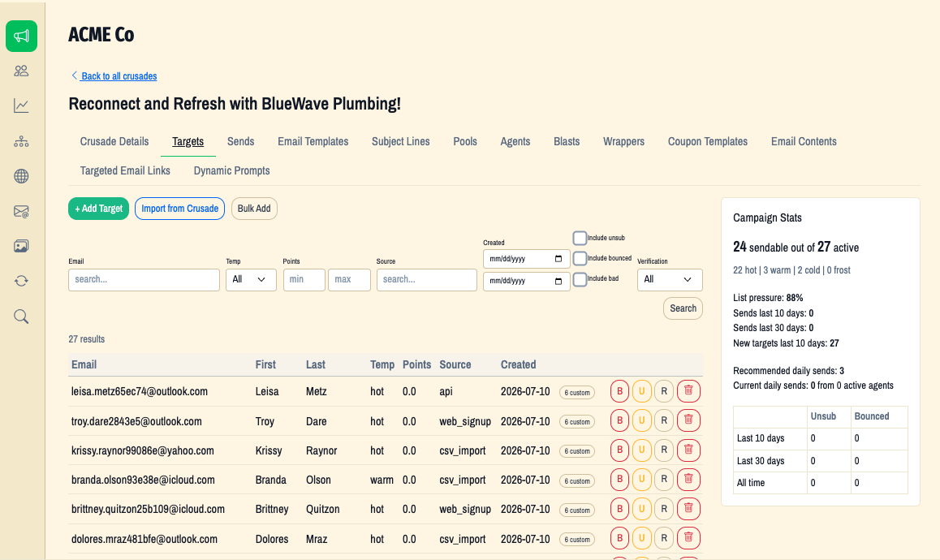Viewport: 940px width, 560px height.
Task: Delete Dolores Mraz with trash icon
Action: coord(689,538)
